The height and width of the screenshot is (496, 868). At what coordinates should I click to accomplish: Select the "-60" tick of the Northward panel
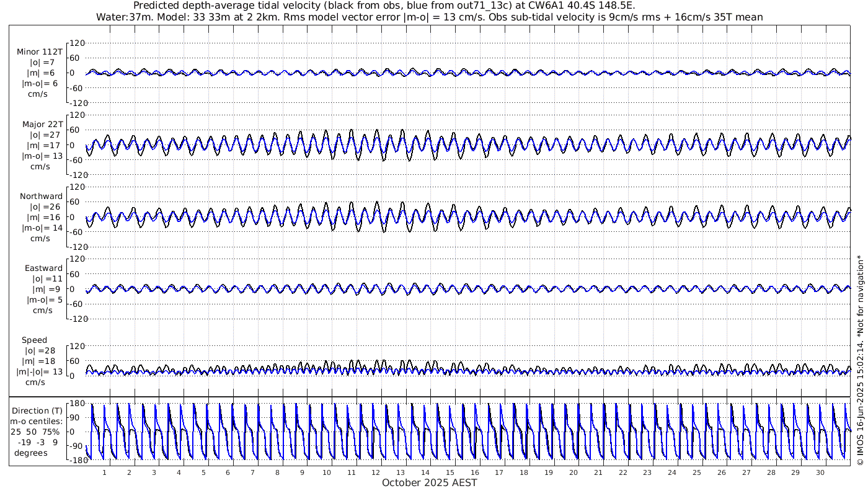[77, 232]
